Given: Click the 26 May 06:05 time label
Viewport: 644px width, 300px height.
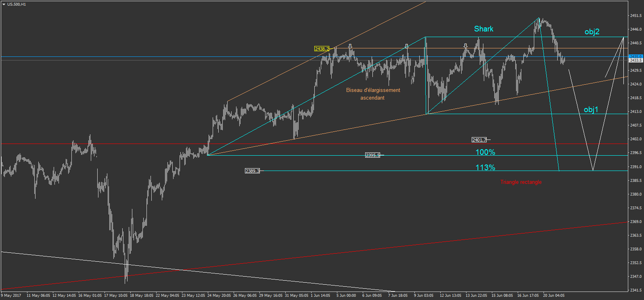Looking at the screenshot, I should pos(245,296).
